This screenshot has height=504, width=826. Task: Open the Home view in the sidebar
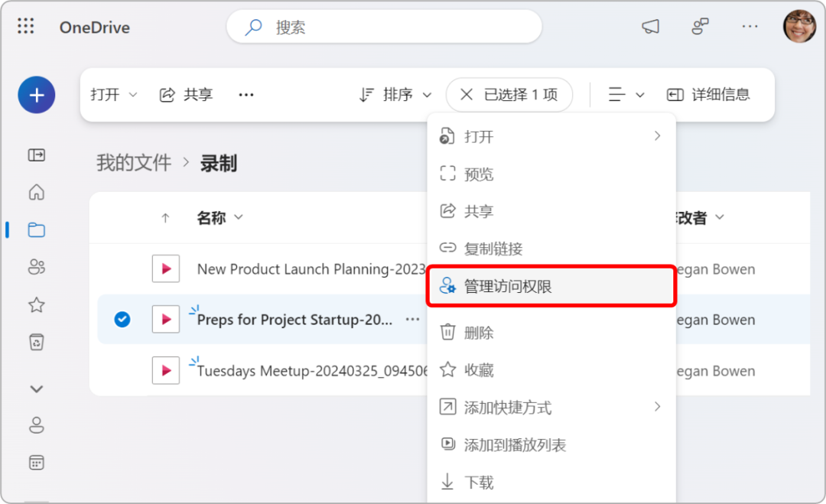(x=36, y=192)
